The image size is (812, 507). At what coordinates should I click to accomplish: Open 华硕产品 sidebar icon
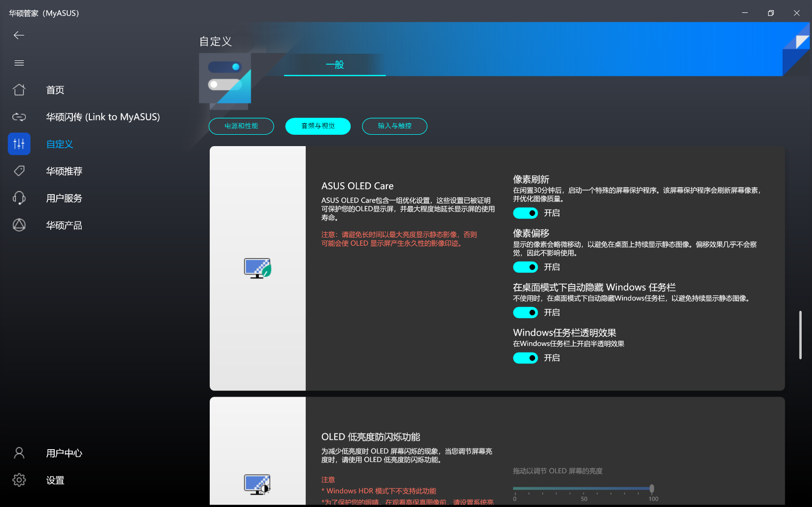[19, 225]
